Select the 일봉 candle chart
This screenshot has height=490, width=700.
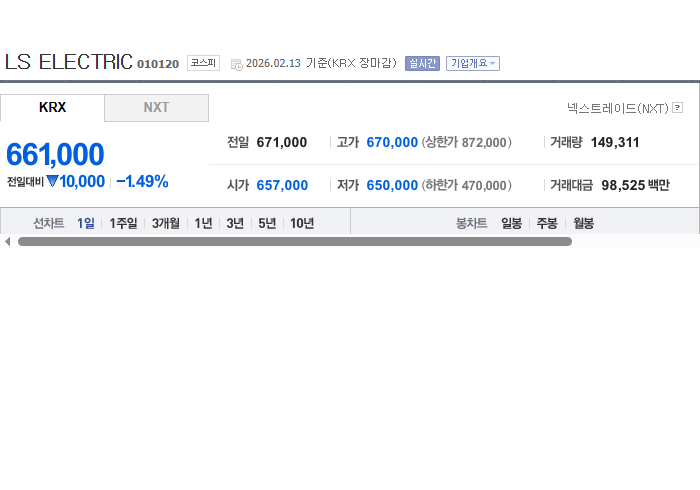point(511,223)
